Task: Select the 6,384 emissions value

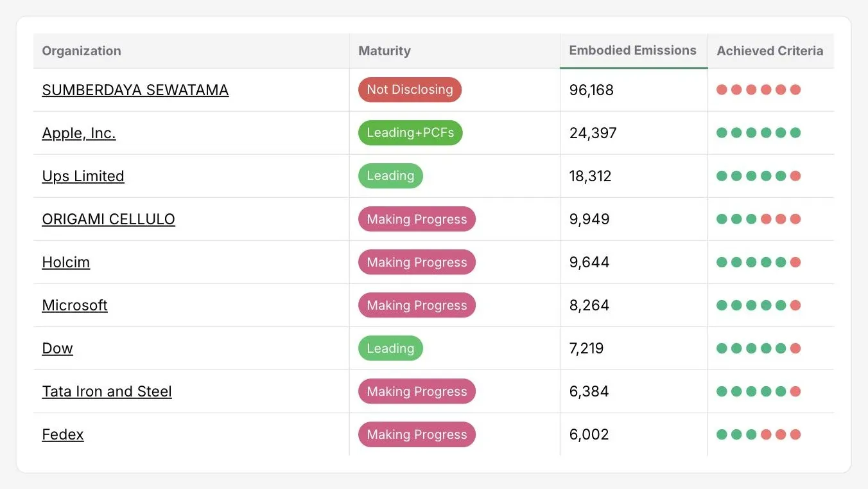Action: point(589,391)
